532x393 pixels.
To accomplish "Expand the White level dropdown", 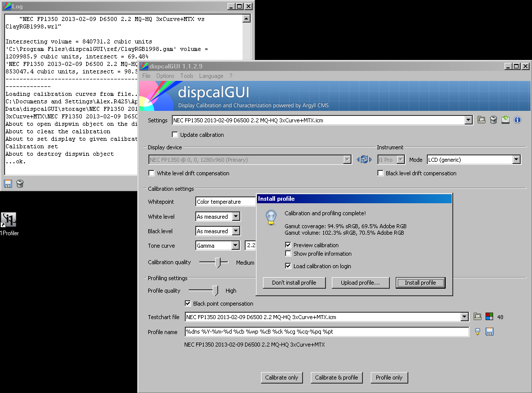I will point(236,217).
